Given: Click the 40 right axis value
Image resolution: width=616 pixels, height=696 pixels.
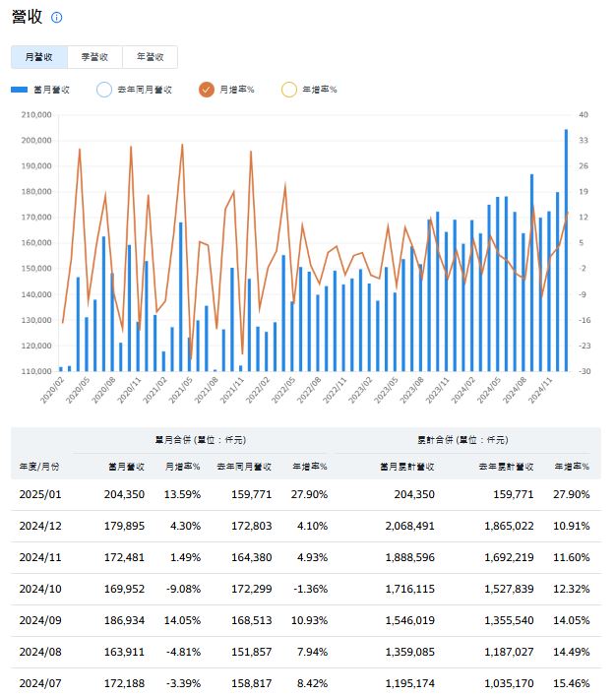Looking at the screenshot, I should click(x=584, y=115).
